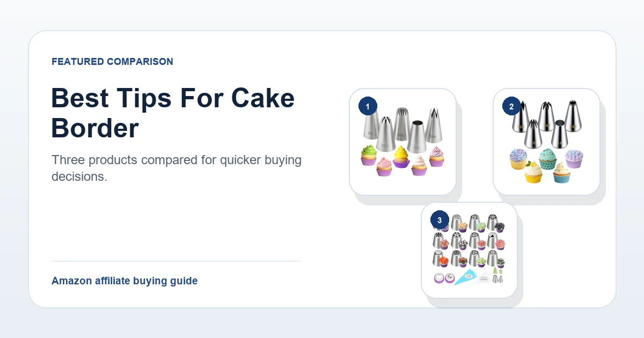
Task: Click the teal polka-dot cupcake in product 2
Action: point(547,159)
